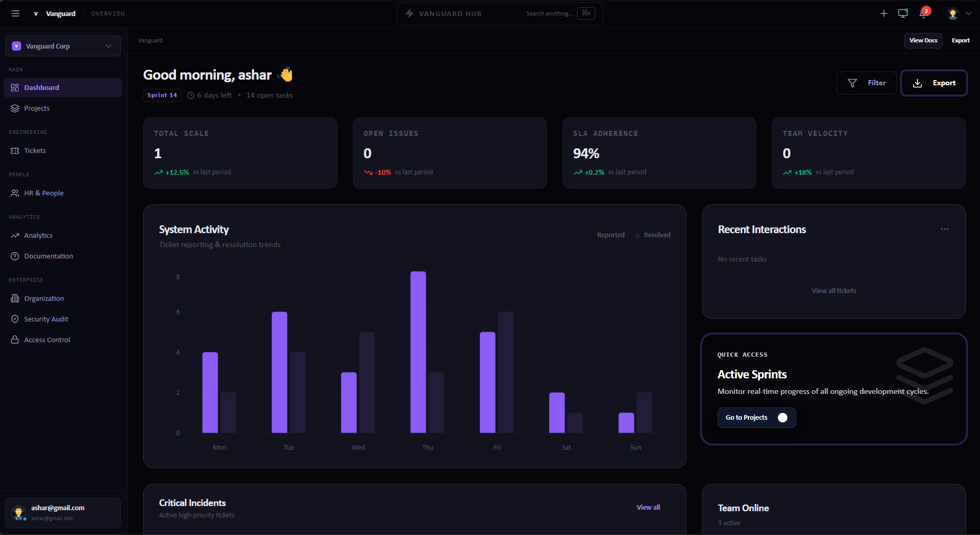Click the HR & People icon
The height and width of the screenshot is (535, 980).
14,193
